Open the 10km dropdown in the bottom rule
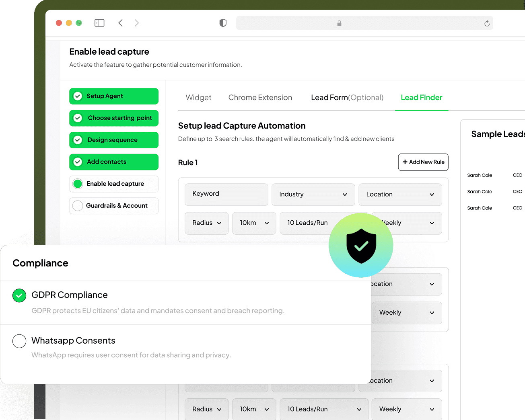Screen dimensions: 525x420 [254, 409]
